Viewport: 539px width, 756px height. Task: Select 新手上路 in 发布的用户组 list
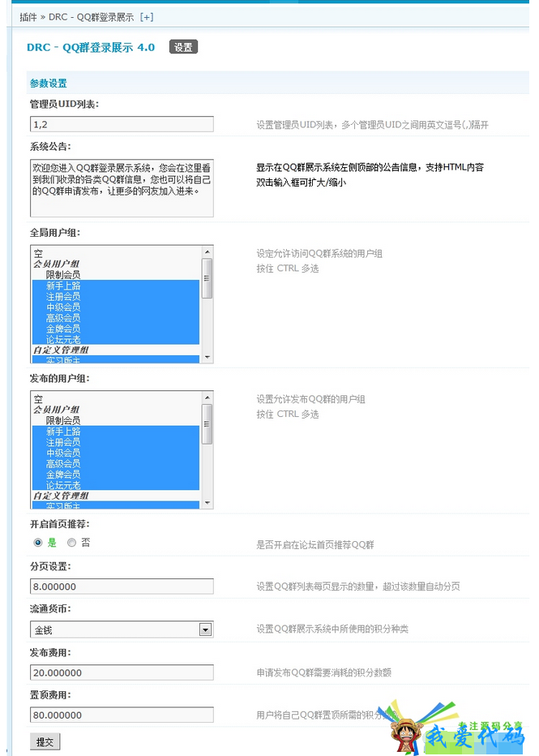116,432
